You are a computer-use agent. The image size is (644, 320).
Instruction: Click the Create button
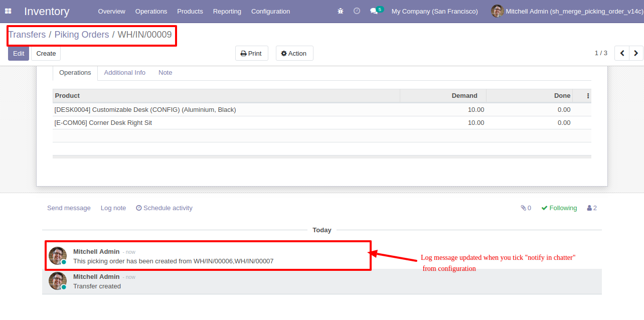[x=46, y=53]
